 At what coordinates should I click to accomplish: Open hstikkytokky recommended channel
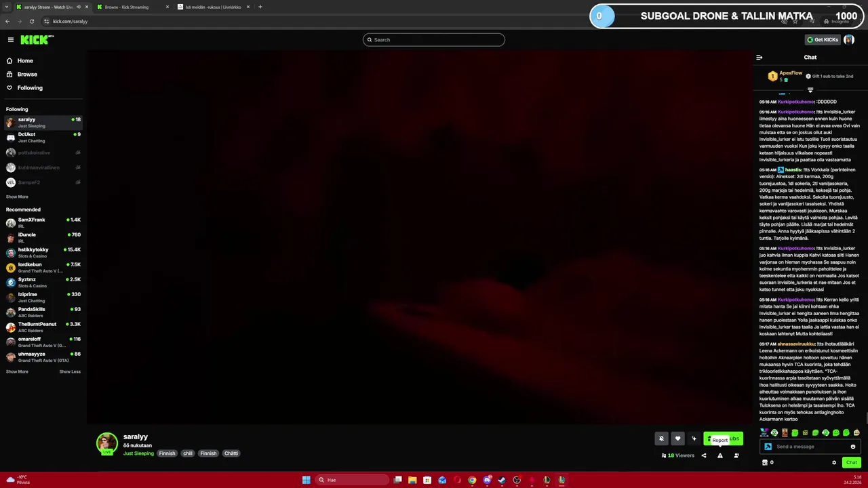pyautogui.click(x=43, y=253)
